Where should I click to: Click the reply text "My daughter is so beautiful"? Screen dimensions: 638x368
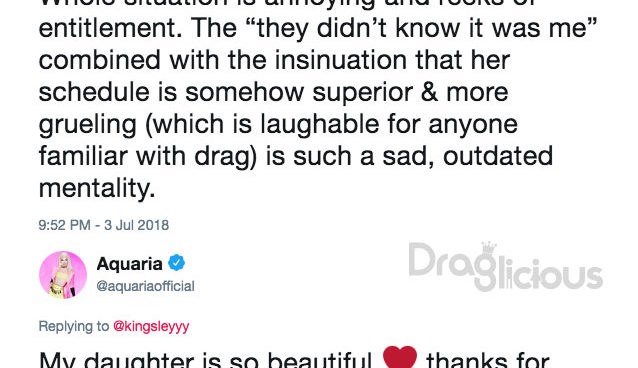click(205, 359)
